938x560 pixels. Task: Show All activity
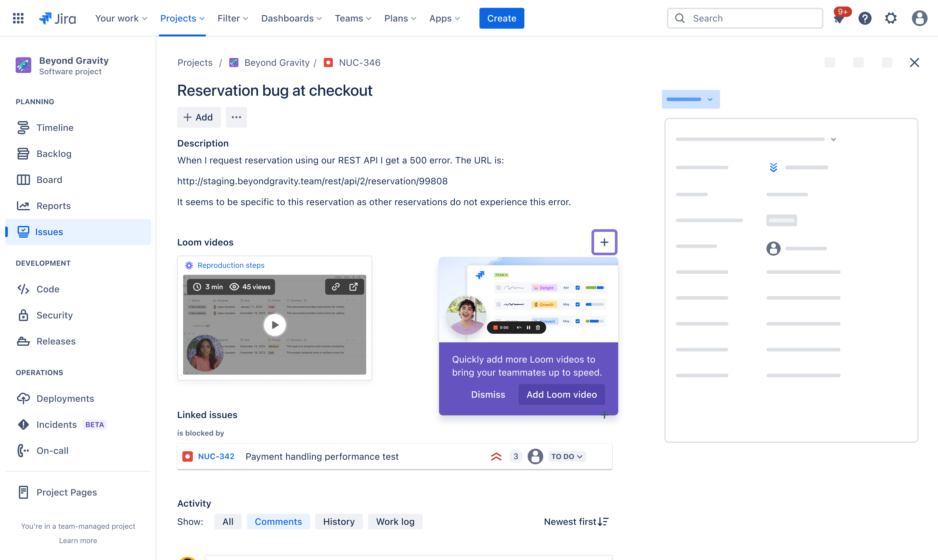tap(228, 522)
